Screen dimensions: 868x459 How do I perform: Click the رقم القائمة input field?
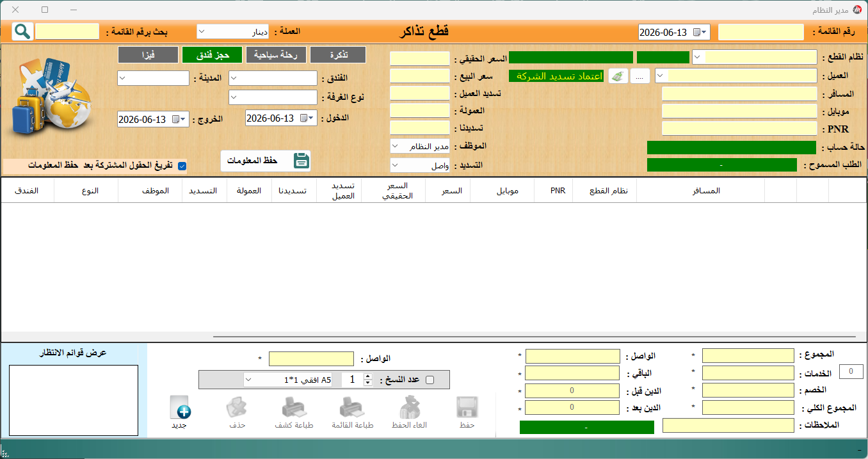pyautogui.click(x=761, y=32)
